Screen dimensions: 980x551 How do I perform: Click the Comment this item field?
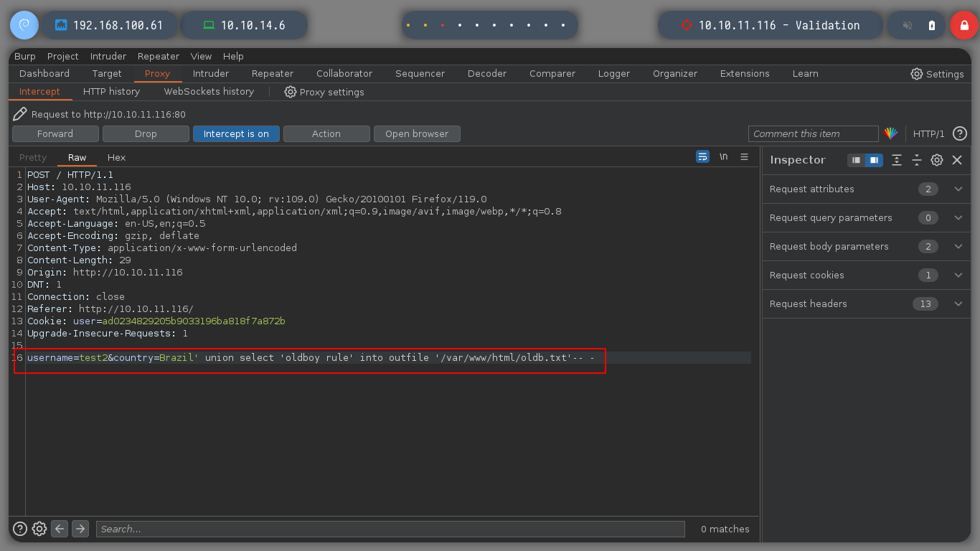pyautogui.click(x=814, y=133)
